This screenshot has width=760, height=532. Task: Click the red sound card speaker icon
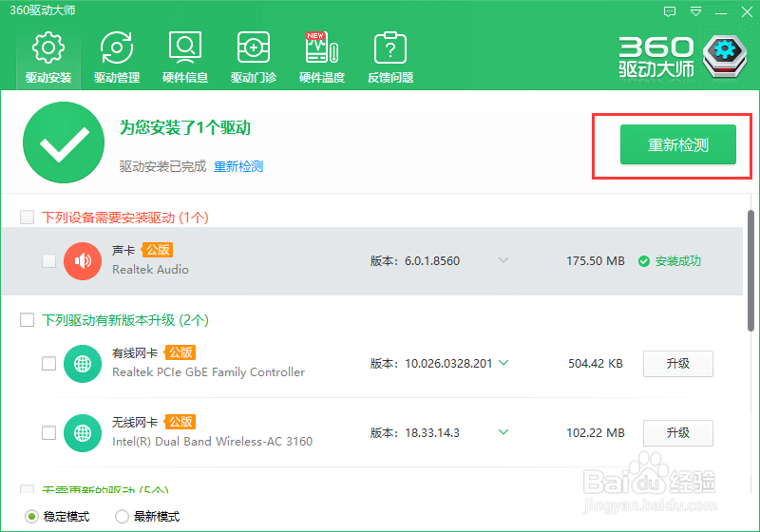(83, 261)
